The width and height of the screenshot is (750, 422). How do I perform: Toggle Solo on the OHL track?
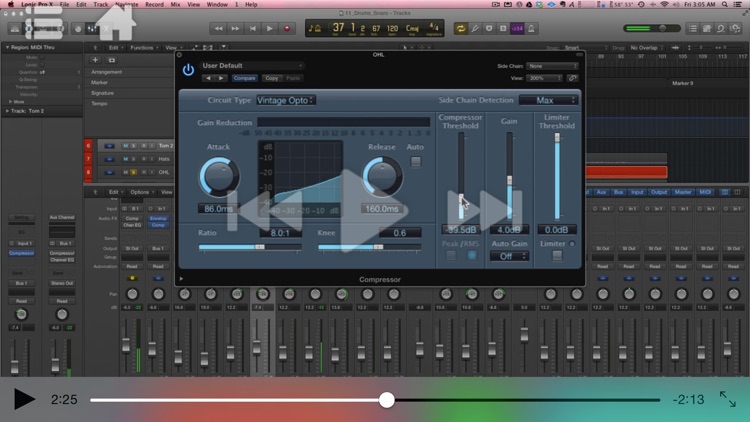pyautogui.click(x=133, y=172)
